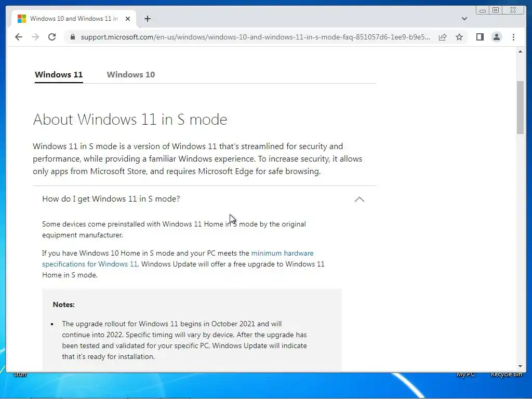Bookmark this page with the star
Screen dimensions: 532x399
point(459,37)
